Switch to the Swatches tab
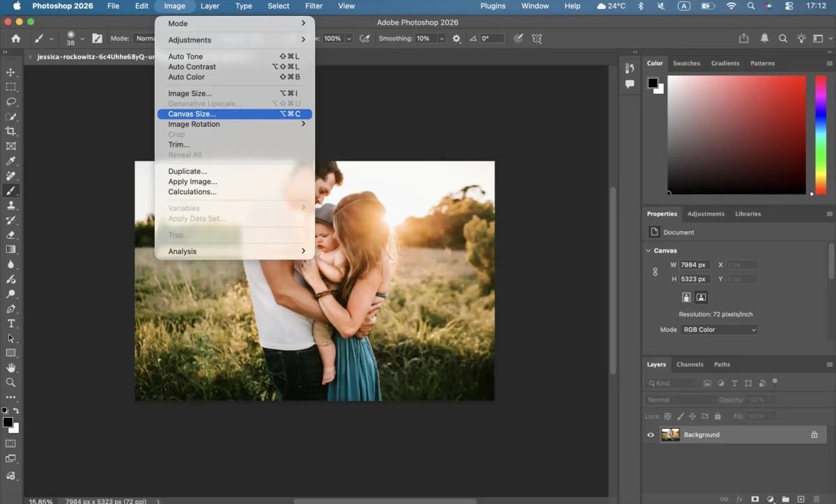Screen dimensions: 836x504 point(686,63)
